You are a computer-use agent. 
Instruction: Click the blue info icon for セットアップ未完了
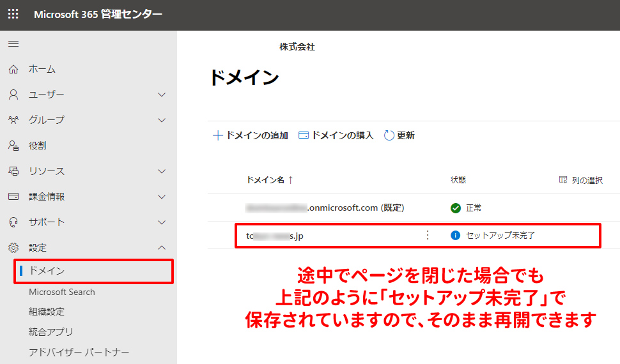(x=456, y=236)
